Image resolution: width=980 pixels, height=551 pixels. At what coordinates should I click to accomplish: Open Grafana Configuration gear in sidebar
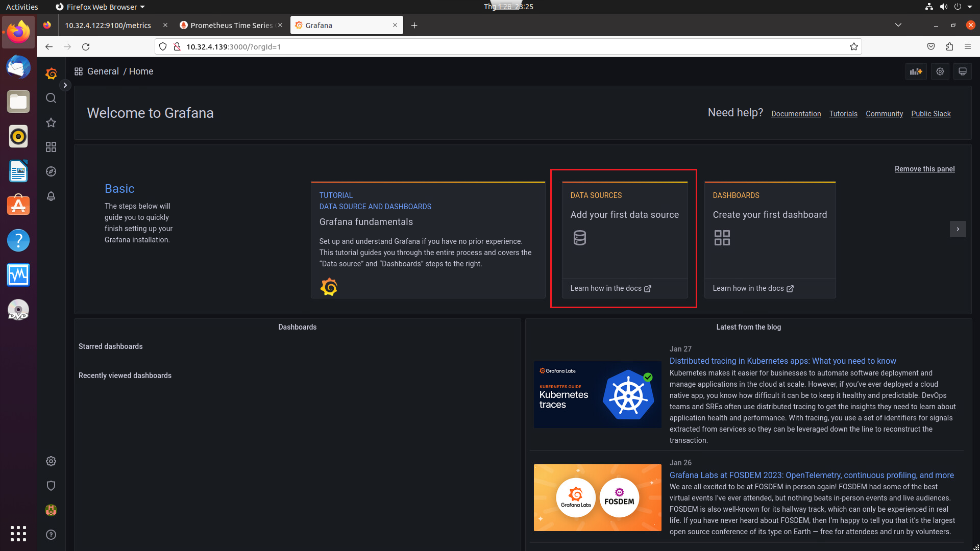(51, 461)
